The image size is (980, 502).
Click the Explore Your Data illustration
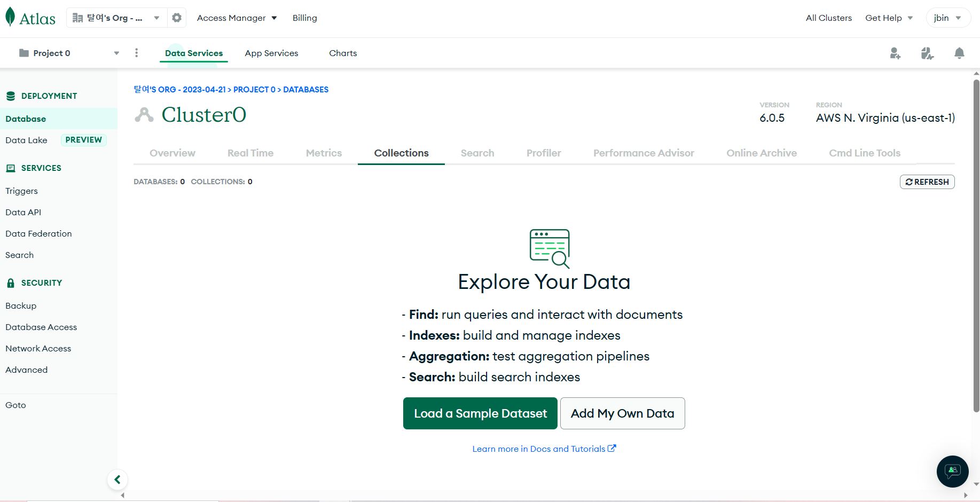point(550,248)
